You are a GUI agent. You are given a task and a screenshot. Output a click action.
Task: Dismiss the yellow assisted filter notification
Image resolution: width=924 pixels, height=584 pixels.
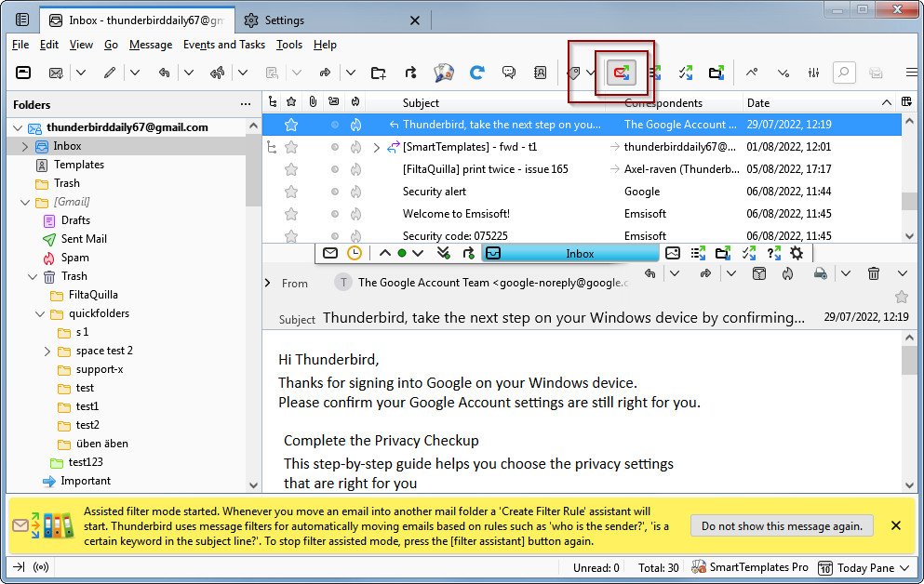[x=896, y=525]
